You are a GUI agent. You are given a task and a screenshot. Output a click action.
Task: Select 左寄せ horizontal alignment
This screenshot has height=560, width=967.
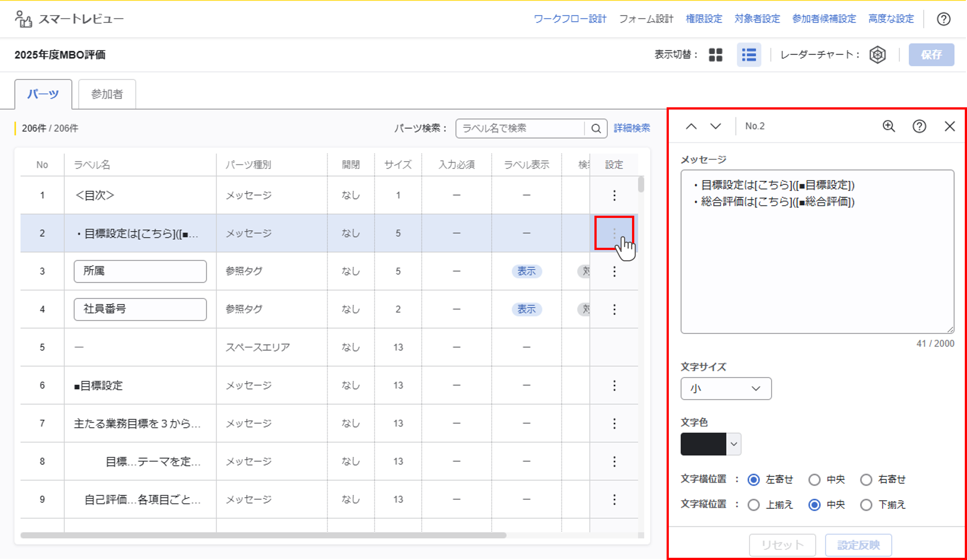pyautogui.click(x=754, y=480)
